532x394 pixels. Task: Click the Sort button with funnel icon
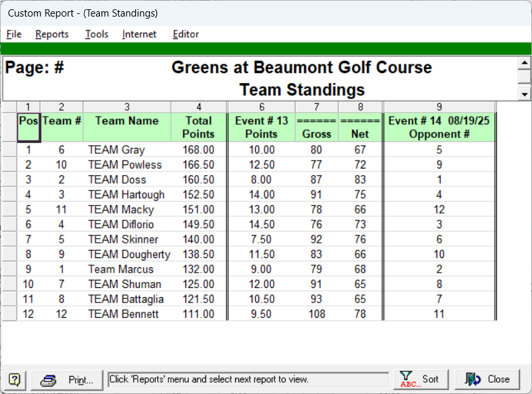tap(421, 379)
